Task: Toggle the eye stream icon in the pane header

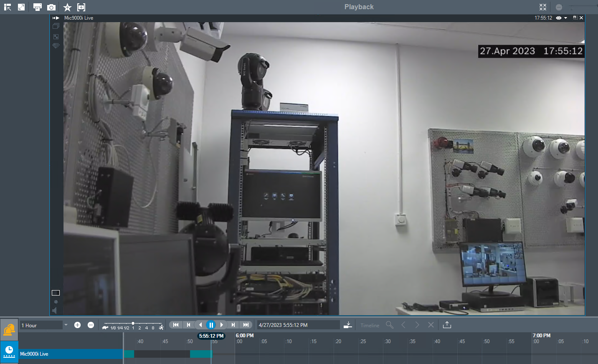Action: pos(558,18)
